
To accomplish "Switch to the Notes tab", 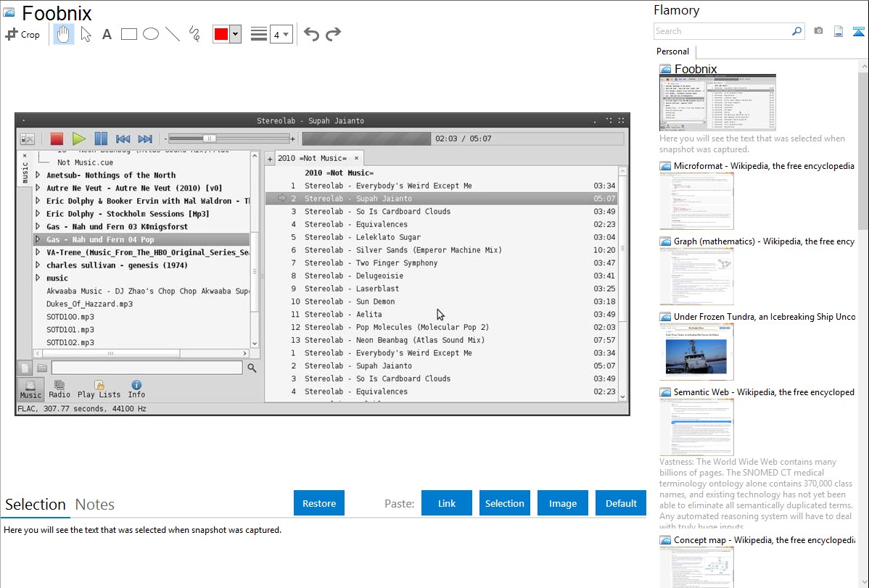I will click(95, 505).
